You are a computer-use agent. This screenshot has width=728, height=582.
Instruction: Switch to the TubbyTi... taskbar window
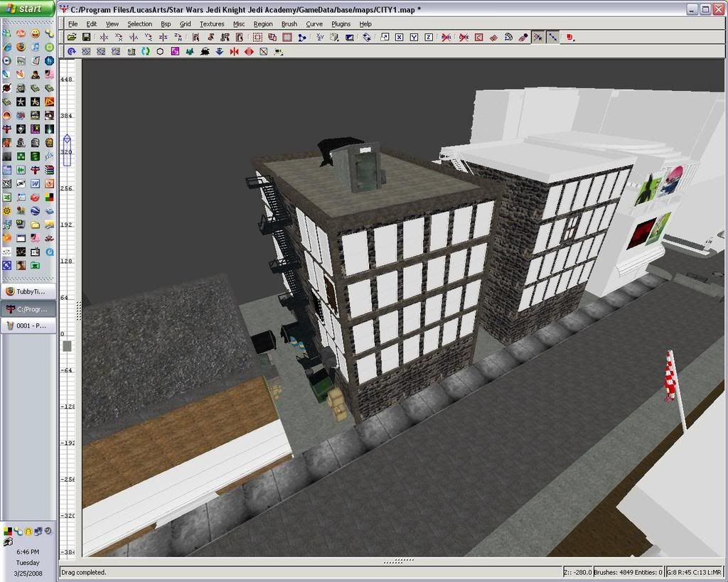click(x=28, y=291)
